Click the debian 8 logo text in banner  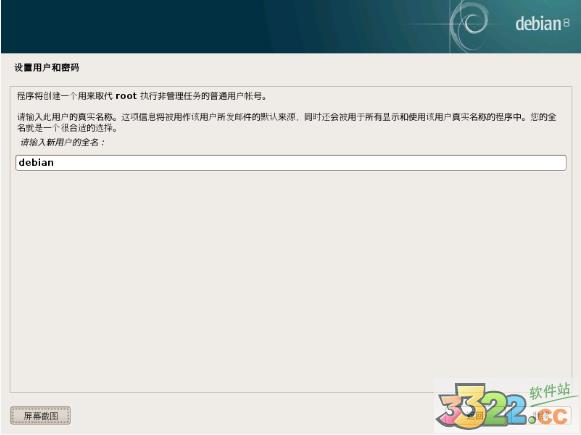point(542,24)
